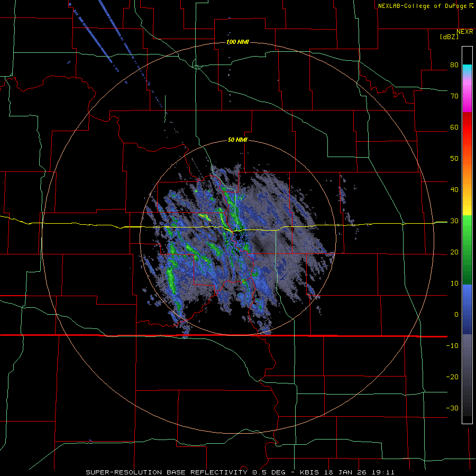Viewport: 476px width, 476px height.
Task: Click the -30 dBZ scale value
Action: pyautogui.click(x=452, y=408)
